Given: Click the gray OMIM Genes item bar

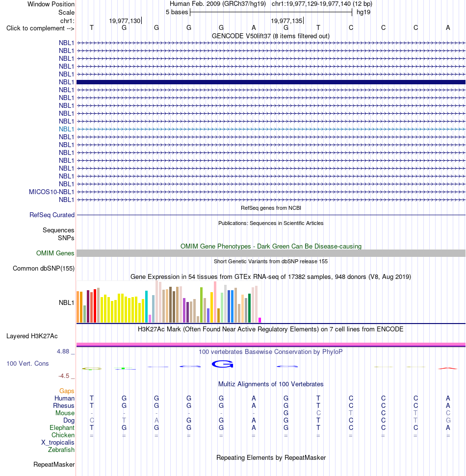Looking at the screenshot, I should click(x=271, y=253).
